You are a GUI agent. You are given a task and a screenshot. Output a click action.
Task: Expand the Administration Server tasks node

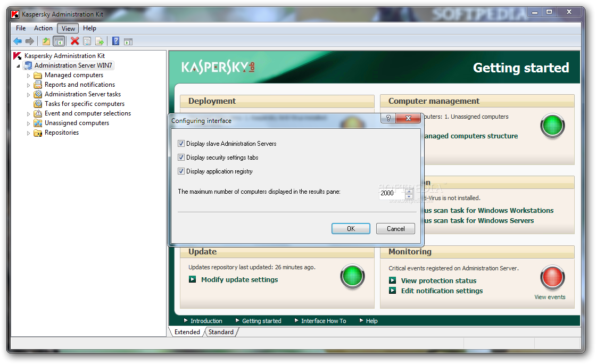click(x=28, y=95)
